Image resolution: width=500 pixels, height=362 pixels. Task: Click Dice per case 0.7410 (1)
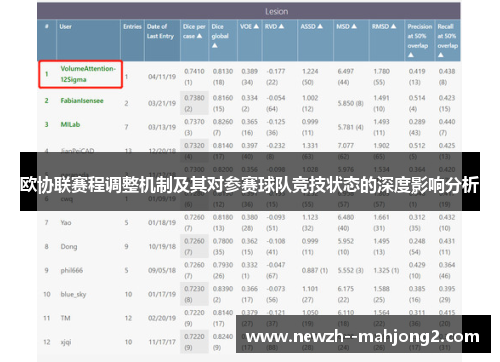pyautogui.click(x=194, y=77)
